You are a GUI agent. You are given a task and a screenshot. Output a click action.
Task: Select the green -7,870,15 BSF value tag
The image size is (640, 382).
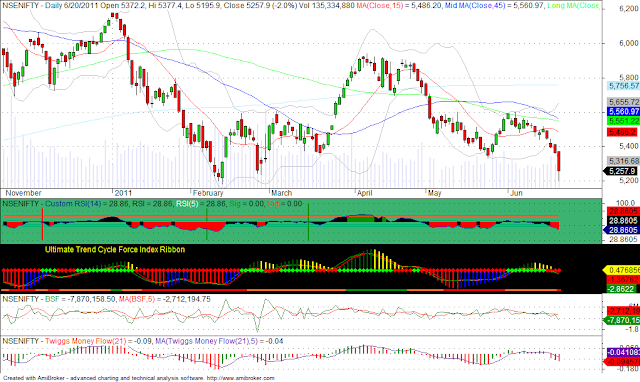pyautogui.click(x=621, y=320)
